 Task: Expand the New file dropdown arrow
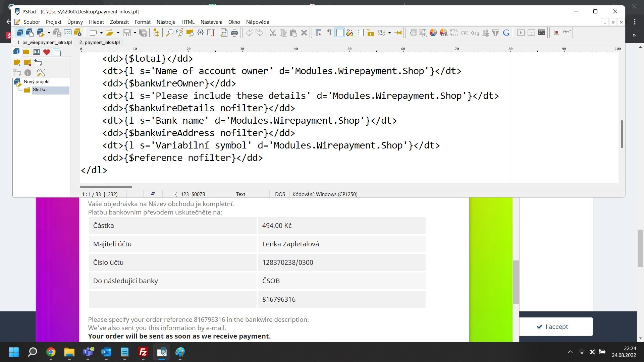tap(101, 33)
